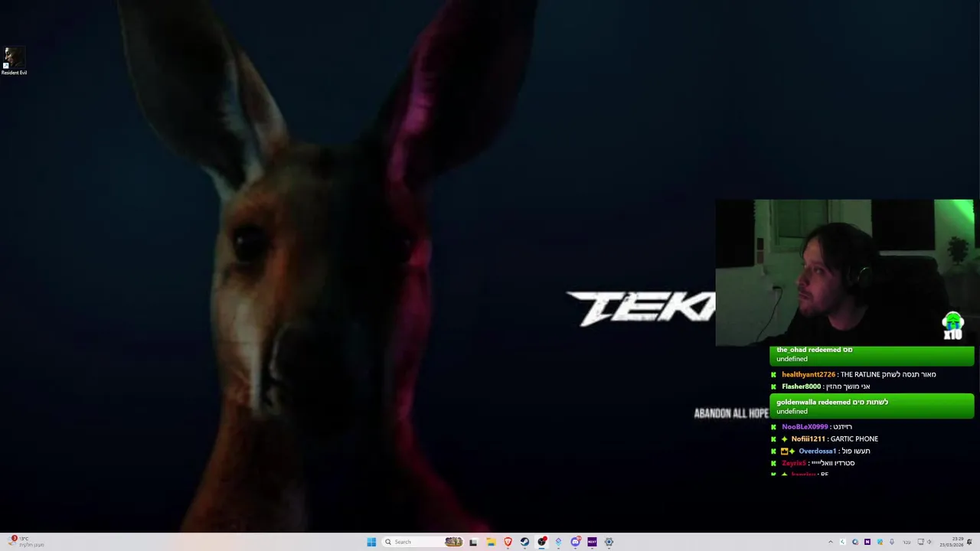Screen dimensions: 980x551
Task: Open the Settings gear in the taskbar
Action: pos(609,542)
